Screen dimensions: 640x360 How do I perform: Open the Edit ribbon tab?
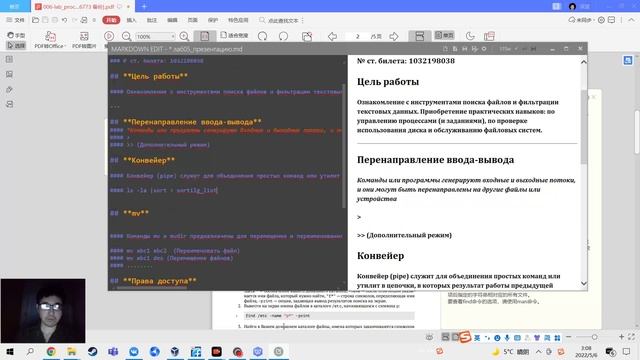[x=172, y=20]
